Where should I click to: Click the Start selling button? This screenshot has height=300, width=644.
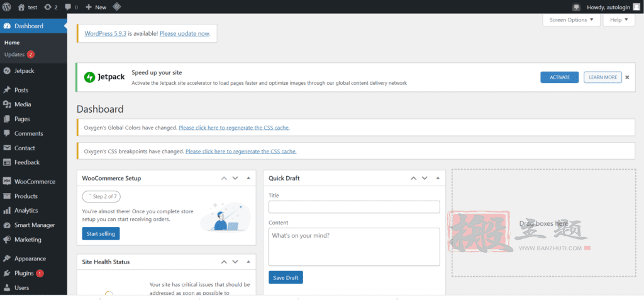[101, 234]
